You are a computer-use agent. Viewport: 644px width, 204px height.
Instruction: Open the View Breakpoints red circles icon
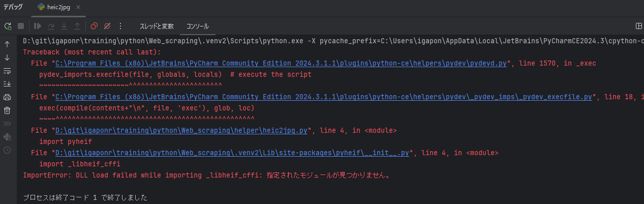(x=94, y=26)
